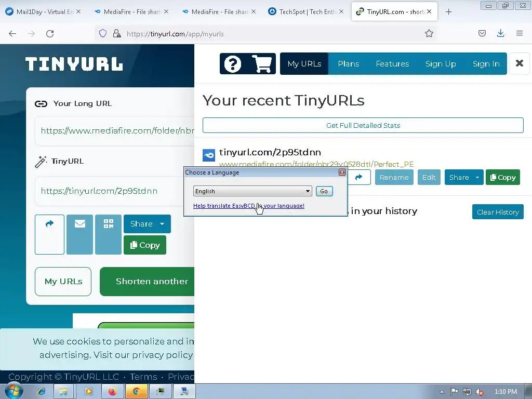Bookmark this page with the star icon
Image resolution: width=532 pixels, height=399 pixels.
pyautogui.click(x=429, y=34)
